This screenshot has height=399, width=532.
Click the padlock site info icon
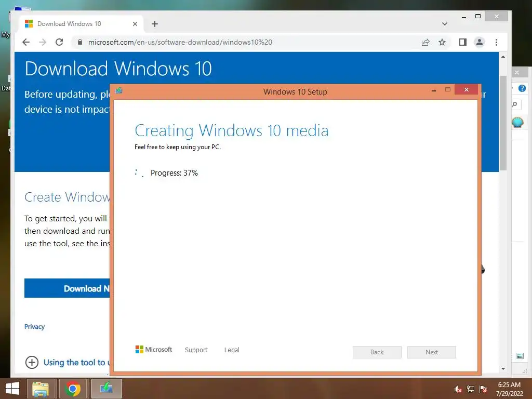point(80,42)
